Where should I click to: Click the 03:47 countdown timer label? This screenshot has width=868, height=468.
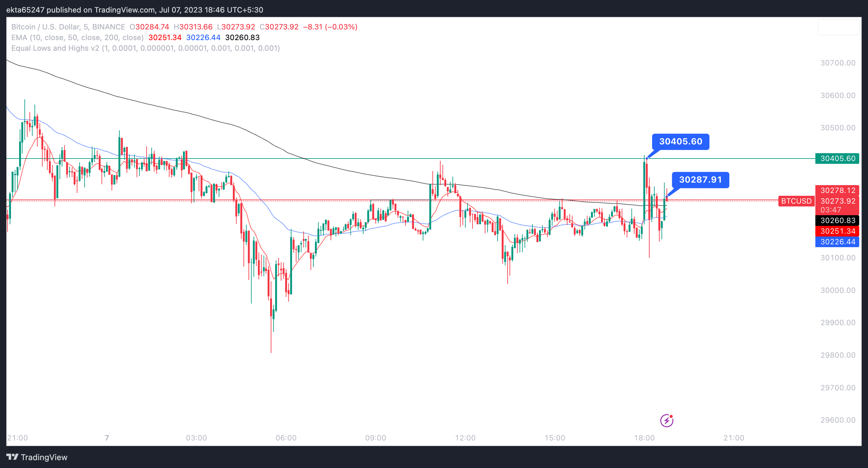click(831, 210)
